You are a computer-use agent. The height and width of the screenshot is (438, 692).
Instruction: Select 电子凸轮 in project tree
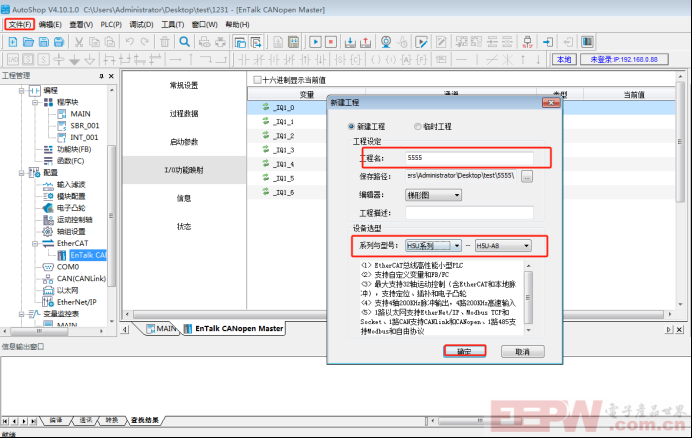pos(71,208)
